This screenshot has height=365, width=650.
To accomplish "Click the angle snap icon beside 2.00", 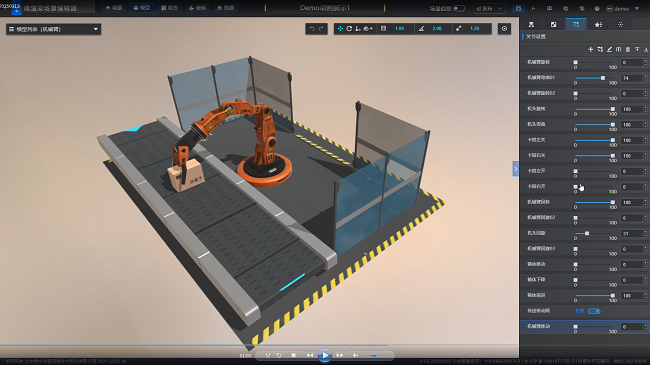I will [x=421, y=29].
